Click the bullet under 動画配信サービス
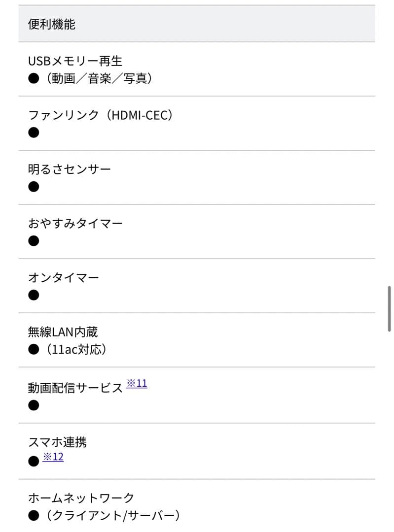 pos(34,405)
